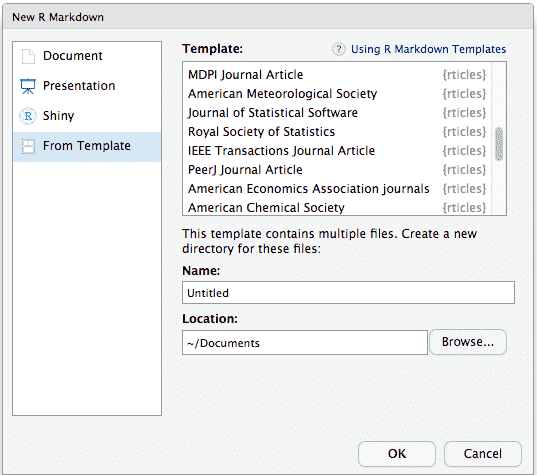Choose MDPI Journal Article template

[337, 75]
